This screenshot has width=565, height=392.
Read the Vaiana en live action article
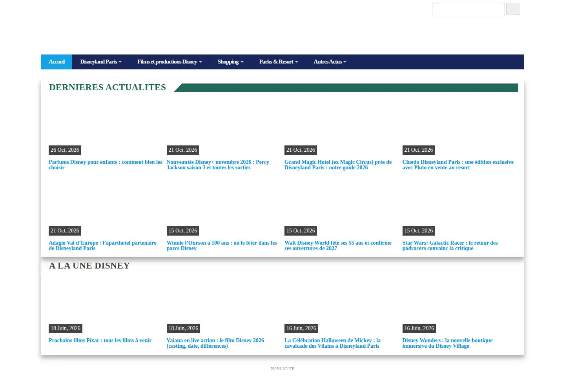pos(215,343)
